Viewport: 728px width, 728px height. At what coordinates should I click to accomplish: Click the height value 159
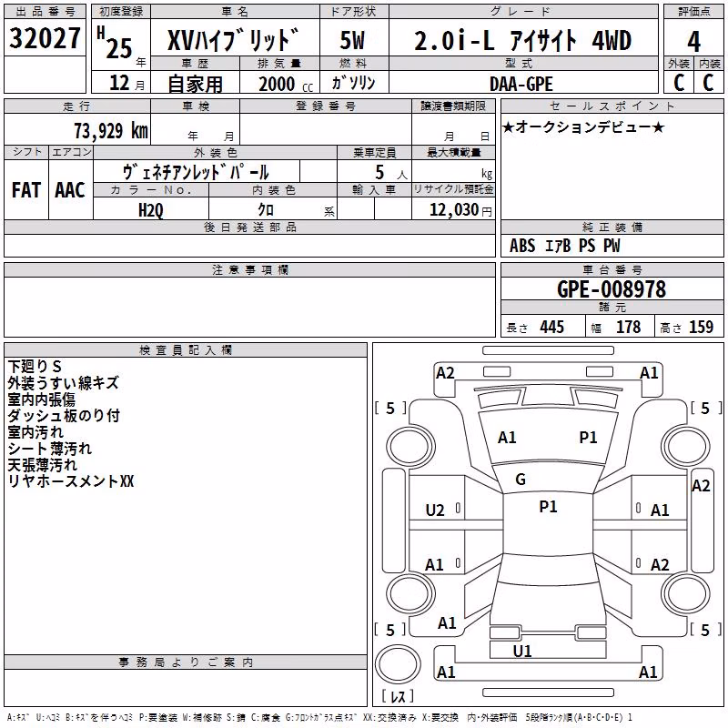(x=701, y=327)
